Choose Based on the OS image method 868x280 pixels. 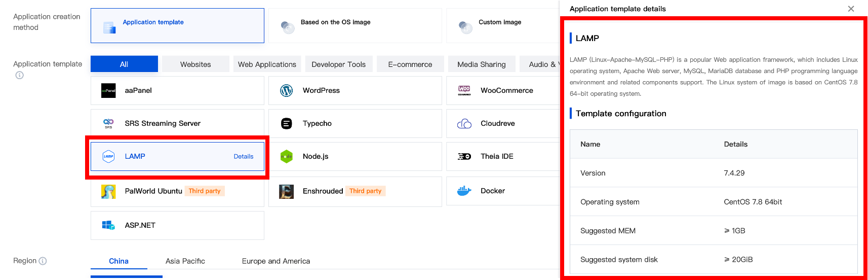pos(355,25)
